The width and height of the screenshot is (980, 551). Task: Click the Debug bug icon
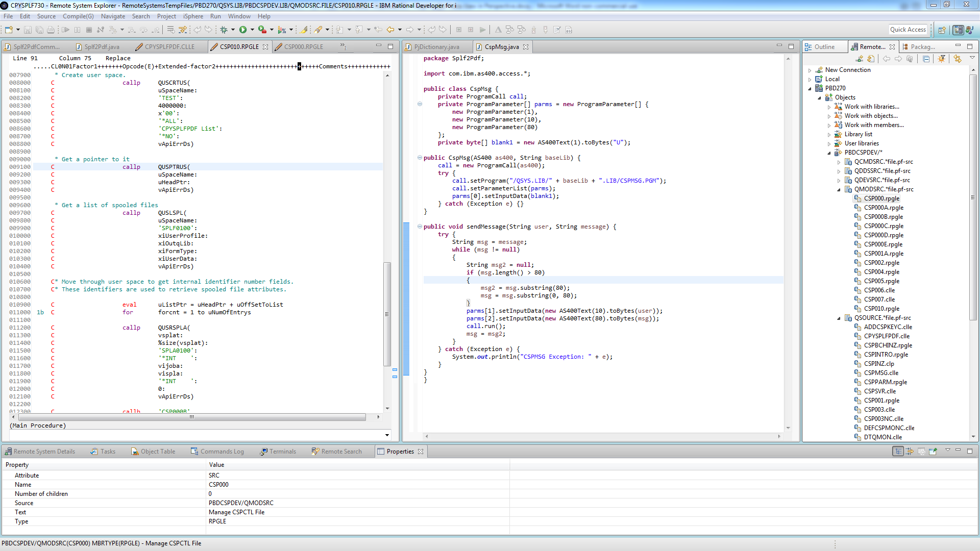(x=224, y=30)
